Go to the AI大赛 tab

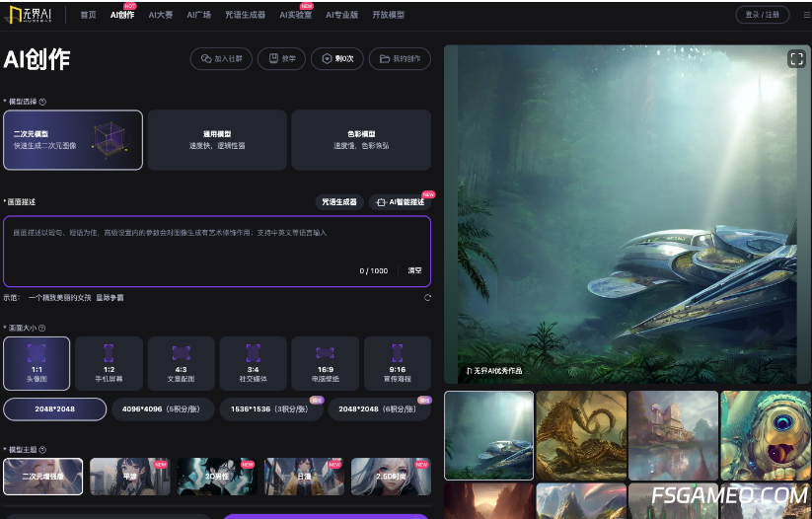(161, 15)
